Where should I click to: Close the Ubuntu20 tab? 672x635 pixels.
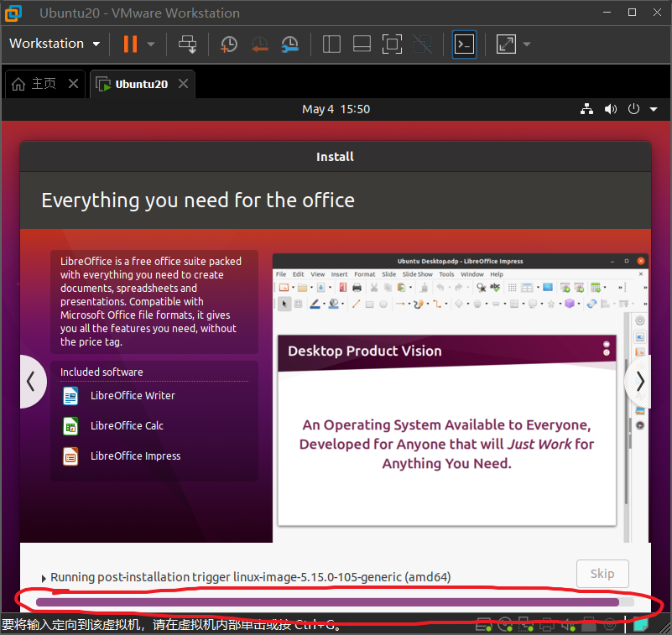[x=183, y=84]
